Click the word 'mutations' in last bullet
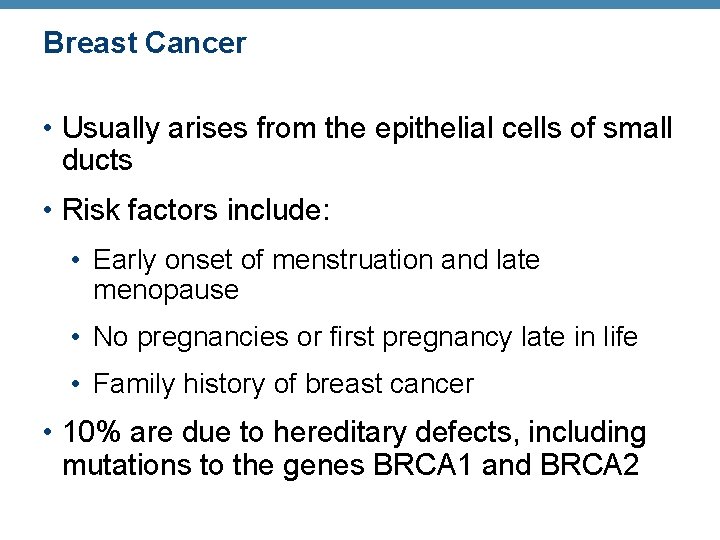The image size is (720, 540). pos(126,465)
